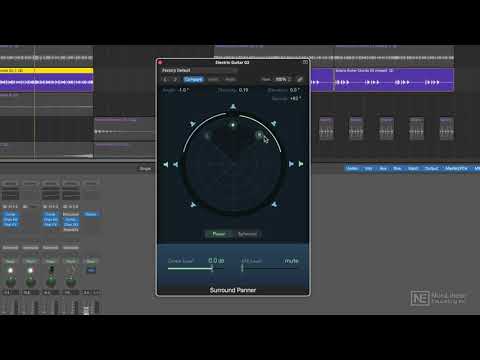Toggle the Bus channel filter in mixer
The image size is (480, 360).
(x=397, y=169)
